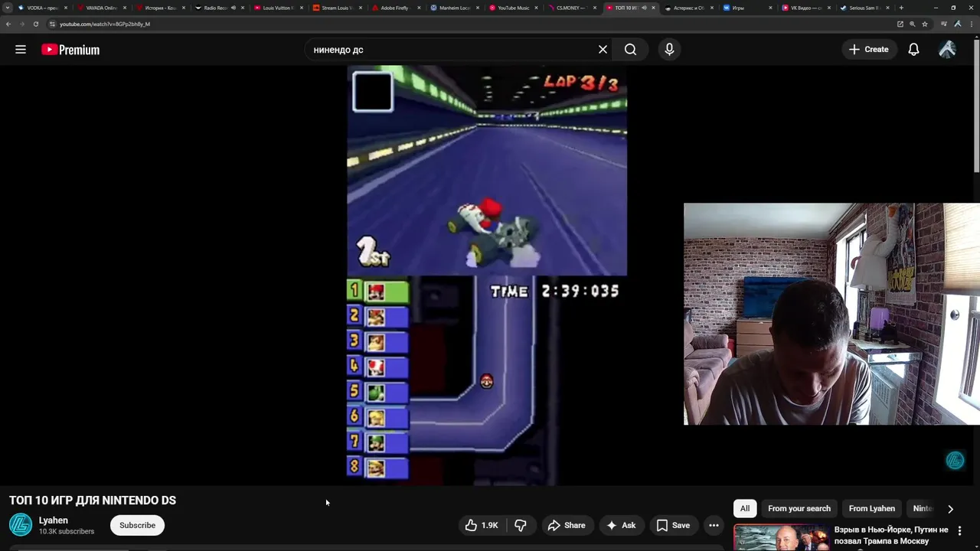Open the browser profile icon in toolbar
The image size is (980, 551).
(957, 24)
